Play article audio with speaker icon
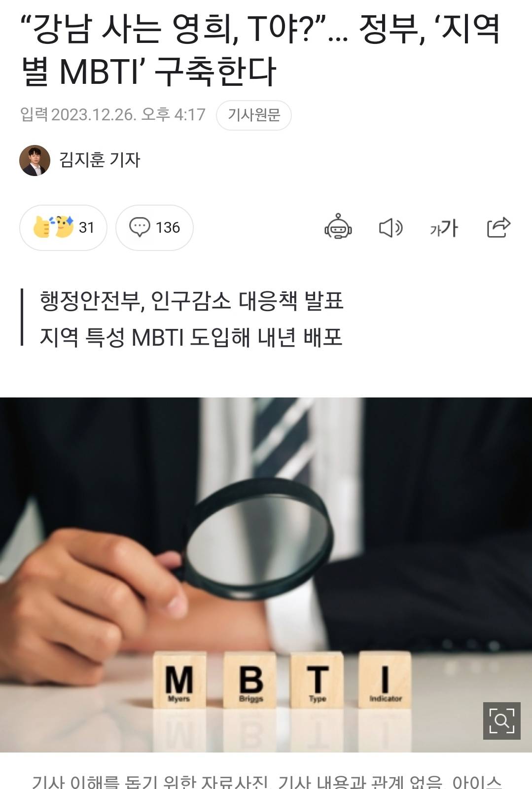This screenshot has height=789, width=532. [391, 228]
